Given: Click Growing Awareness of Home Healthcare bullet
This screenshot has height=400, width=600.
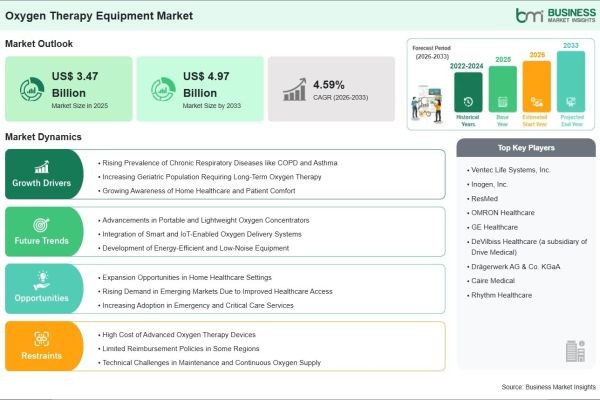Looking at the screenshot, I should click(197, 191).
